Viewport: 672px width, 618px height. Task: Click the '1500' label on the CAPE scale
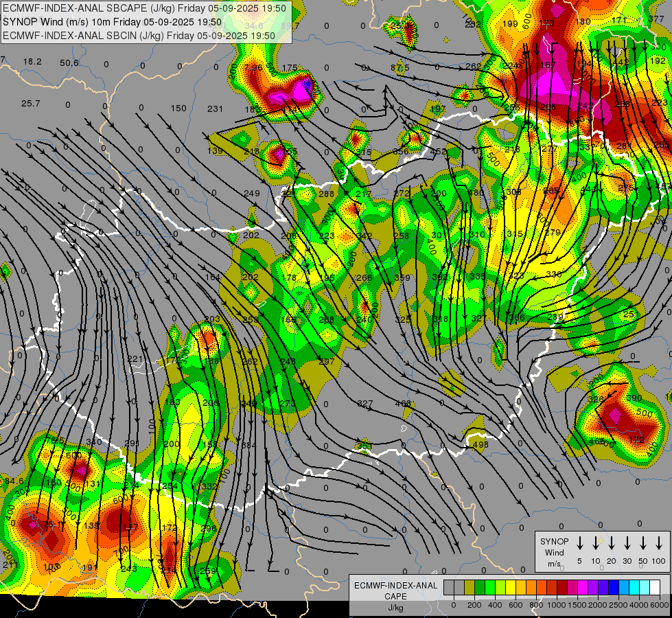click(x=577, y=605)
